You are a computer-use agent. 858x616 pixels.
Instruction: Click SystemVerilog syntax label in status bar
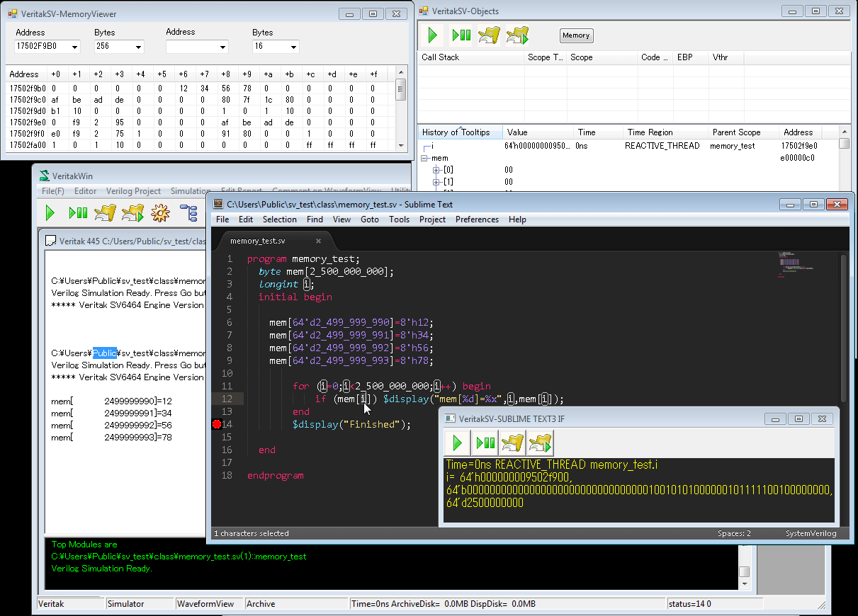click(x=811, y=533)
